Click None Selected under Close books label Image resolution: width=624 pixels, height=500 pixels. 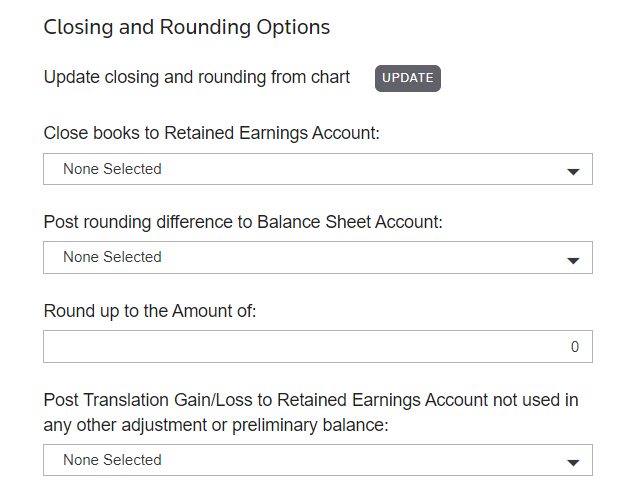(x=112, y=169)
